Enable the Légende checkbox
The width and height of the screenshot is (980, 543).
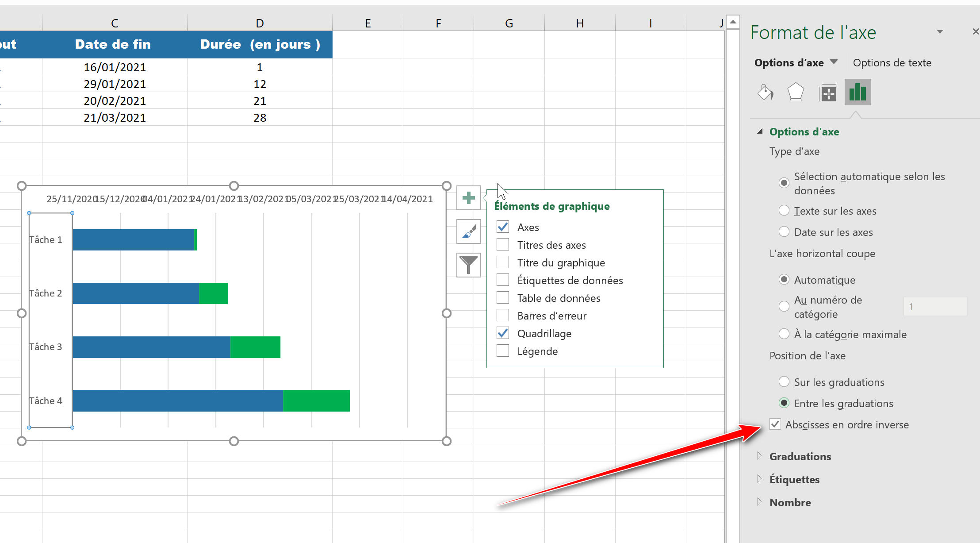(503, 350)
